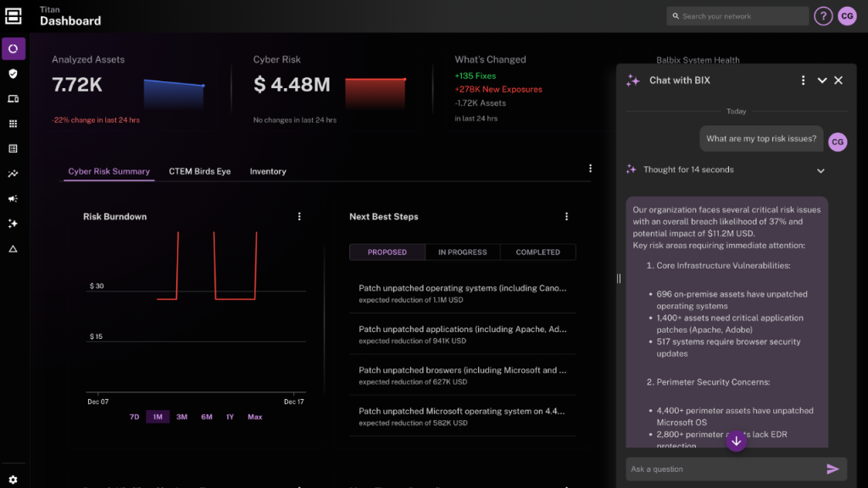Viewport: 868px width, 488px height.
Task: Open the Inventory tab
Action: [268, 171]
